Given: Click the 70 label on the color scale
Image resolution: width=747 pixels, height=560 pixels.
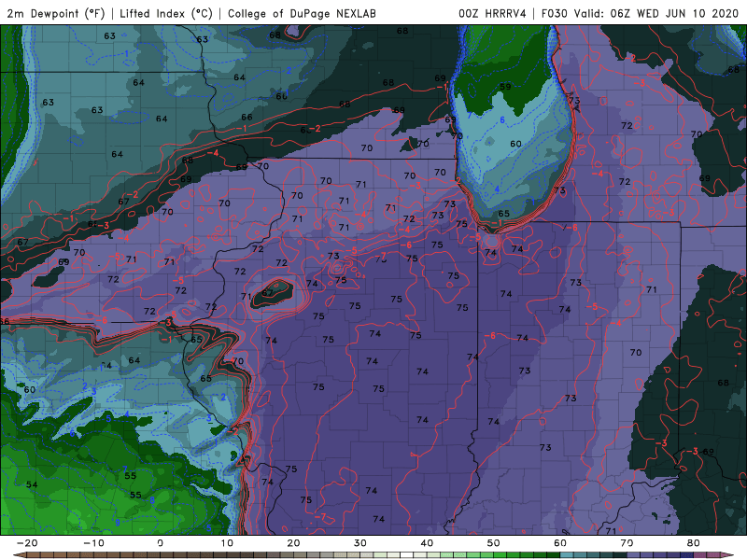Looking at the screenshot, I should (x=627, y=543).
